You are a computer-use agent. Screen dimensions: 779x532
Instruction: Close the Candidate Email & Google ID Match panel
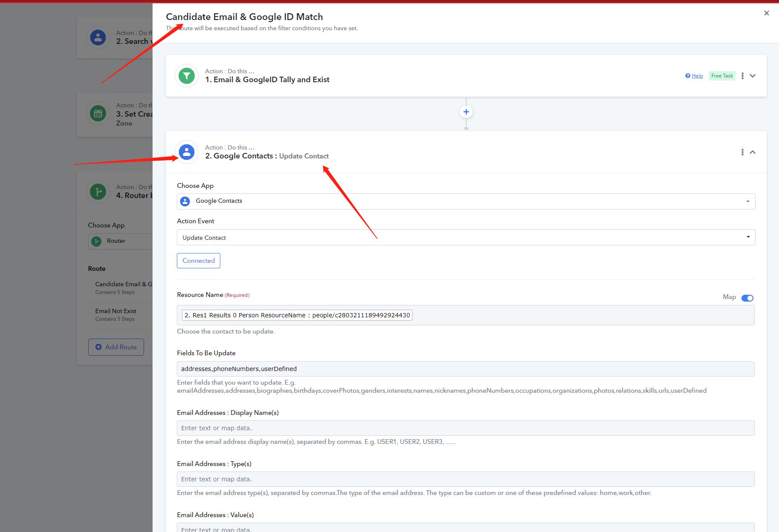766,13
